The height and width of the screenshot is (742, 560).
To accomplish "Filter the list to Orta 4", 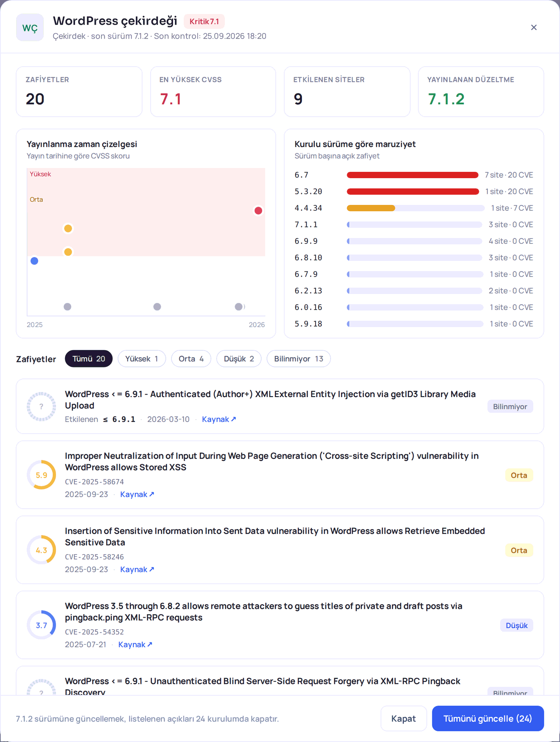I will 191,359.
